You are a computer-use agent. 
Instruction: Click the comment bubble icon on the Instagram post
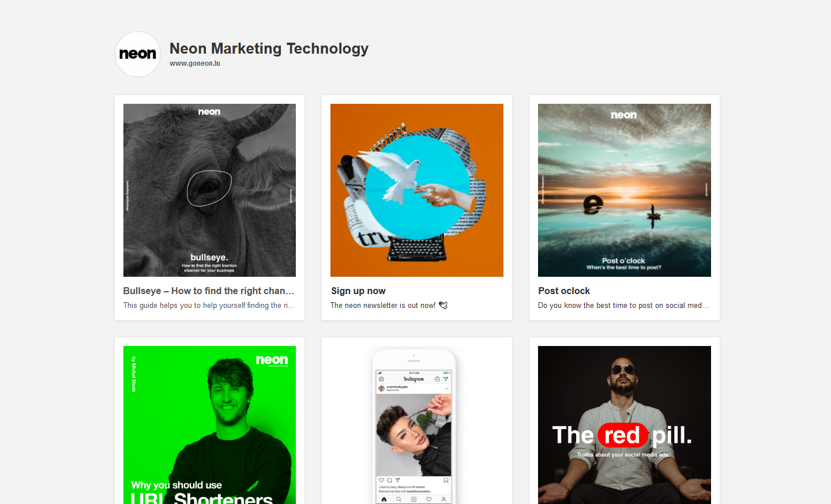(389, 480)
